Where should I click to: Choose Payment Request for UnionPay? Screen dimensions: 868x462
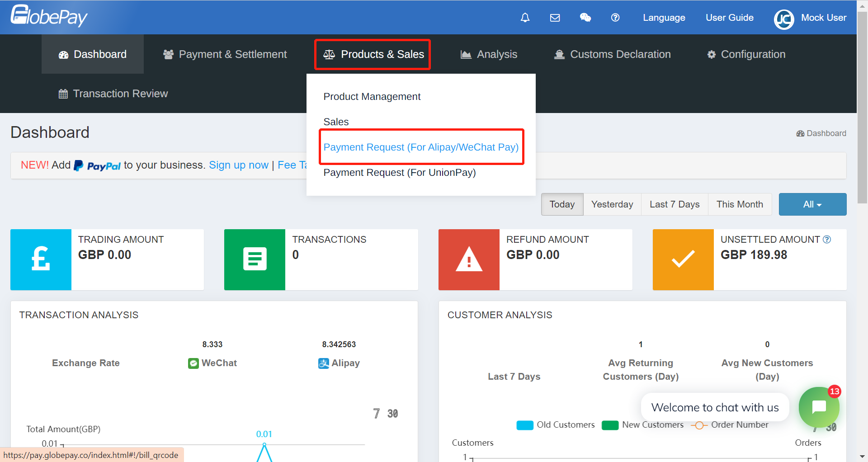400,173
